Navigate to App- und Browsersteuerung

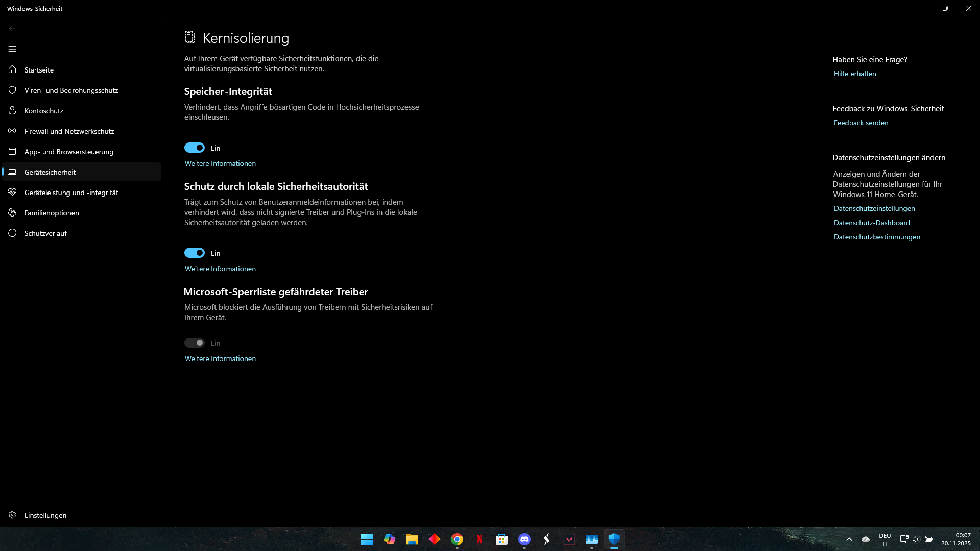tap(82, 152)
